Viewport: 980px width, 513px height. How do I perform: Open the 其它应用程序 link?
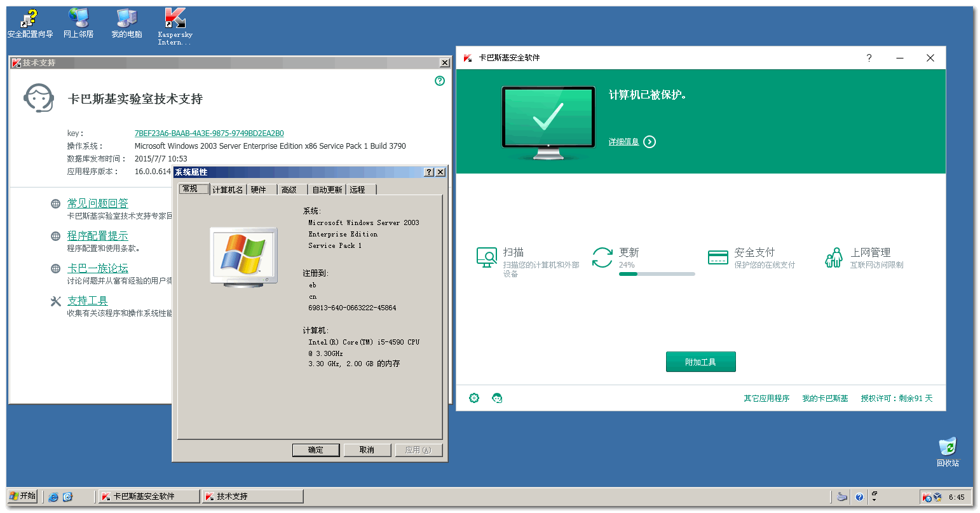tap(766, 399)
